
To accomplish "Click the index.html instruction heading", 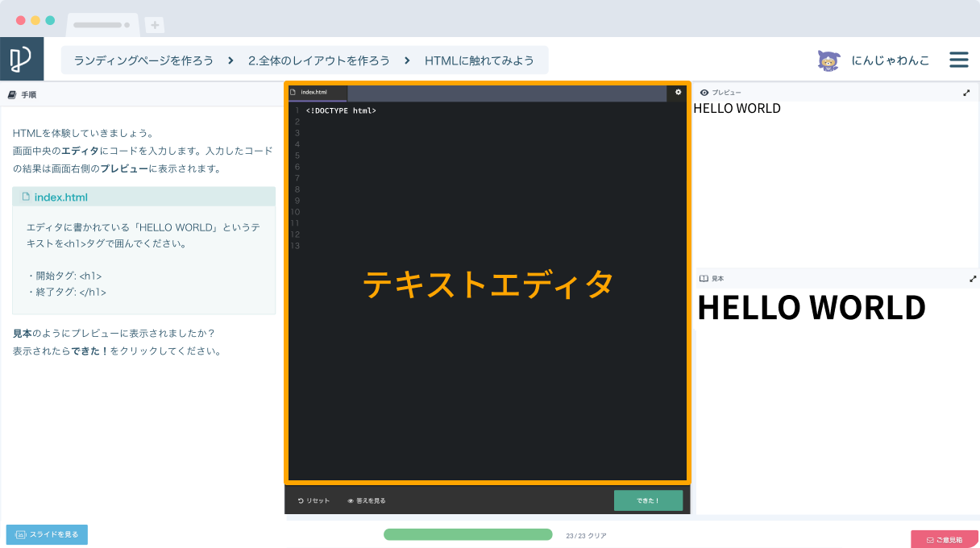I will tap(61, 197).
